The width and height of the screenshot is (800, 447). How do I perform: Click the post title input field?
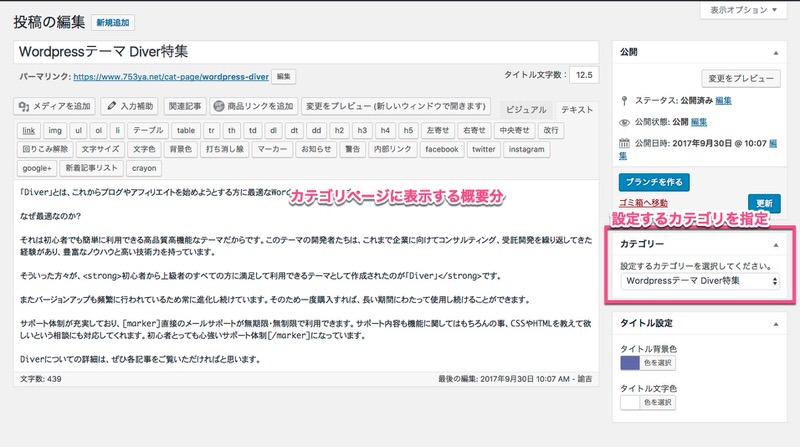click(x=306, y=52)
